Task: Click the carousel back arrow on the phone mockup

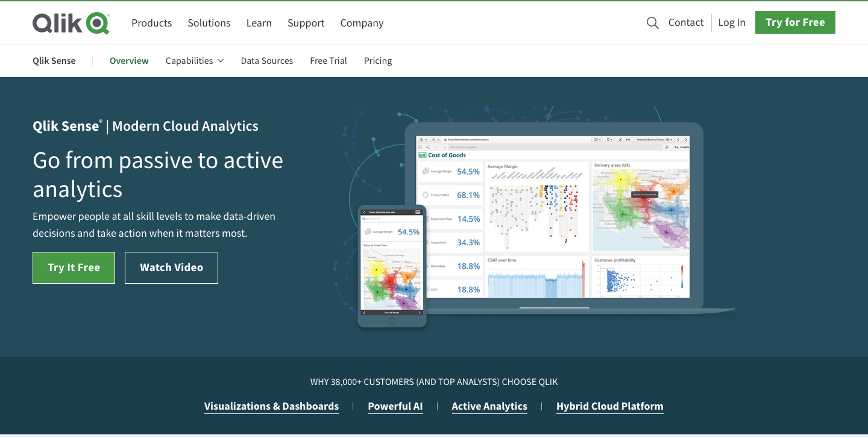Action: coord(364,313)
